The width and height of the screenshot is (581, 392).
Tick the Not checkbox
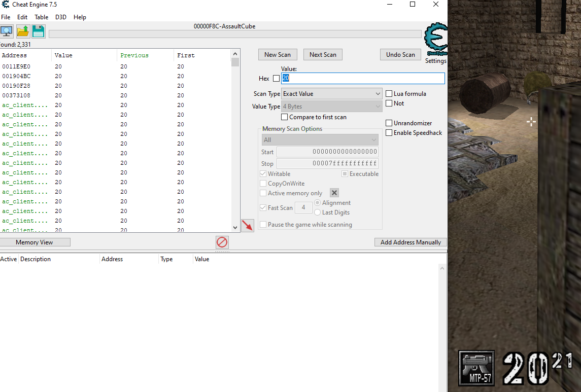(x=389, y=103)
